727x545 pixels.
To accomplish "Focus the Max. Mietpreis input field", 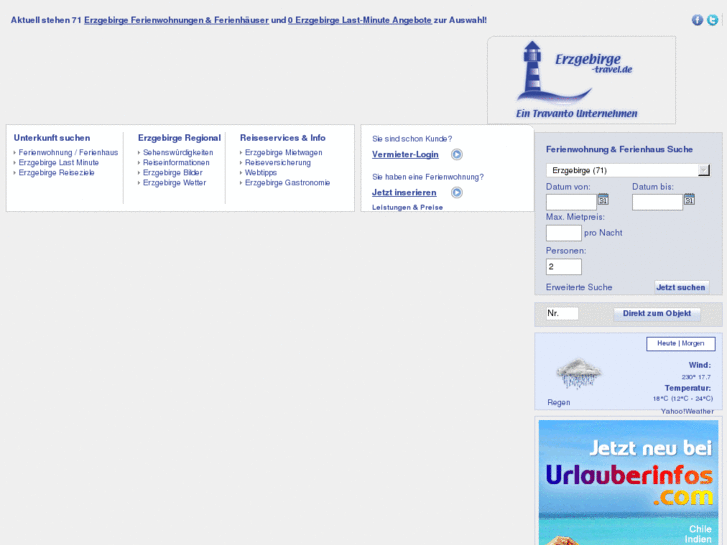I will click(564, 233).
